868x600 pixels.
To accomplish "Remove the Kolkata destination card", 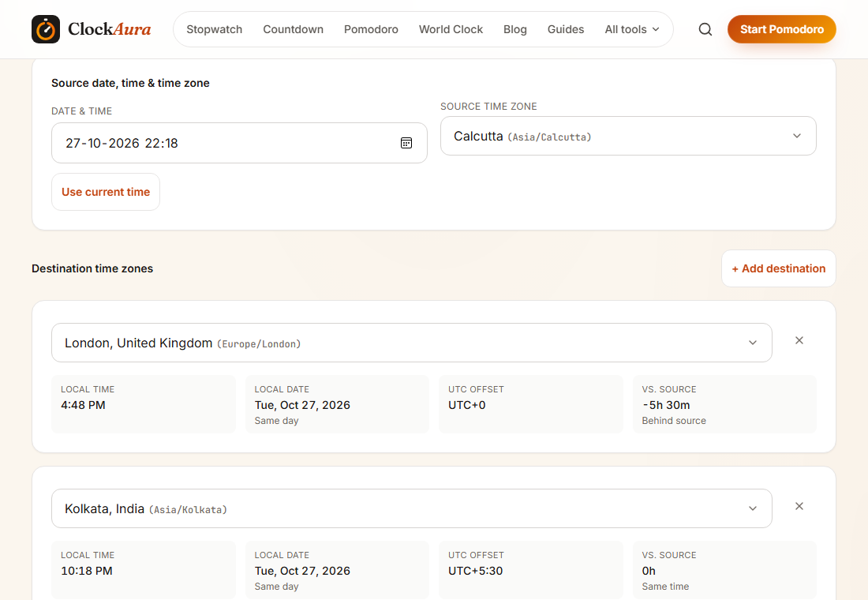I will click(x=799, y=506).
